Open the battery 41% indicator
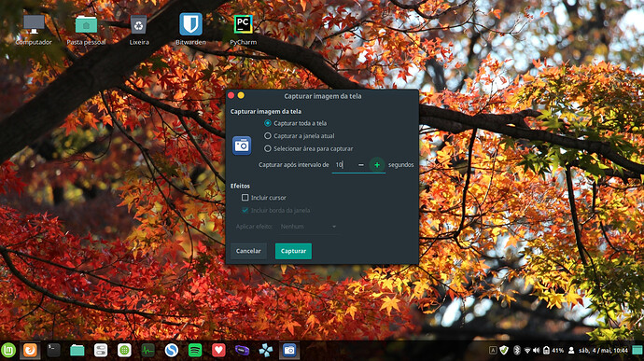644x361 pixels. [553, 351]
